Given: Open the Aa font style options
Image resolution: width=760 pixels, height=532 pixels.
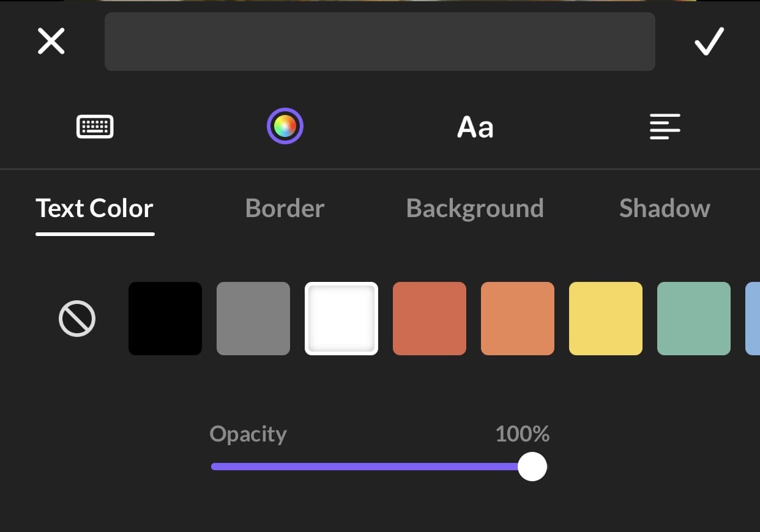Looking at the screenshot, I should [x=475, y=127].
